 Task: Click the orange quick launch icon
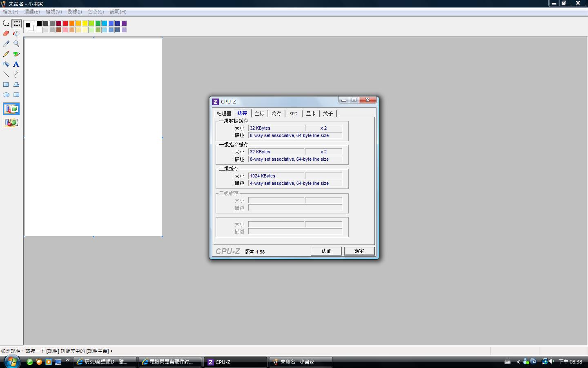click(x=39, y=362)
